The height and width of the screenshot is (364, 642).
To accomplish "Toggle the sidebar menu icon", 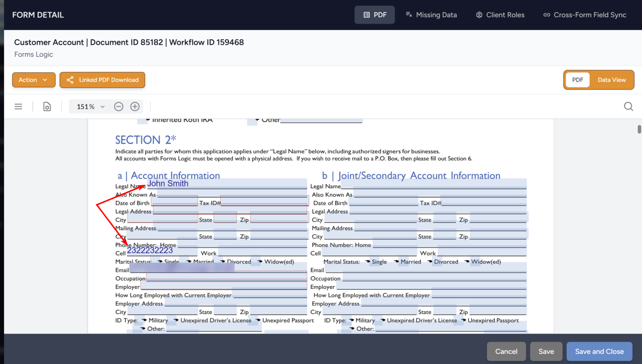I will [18, 107].
